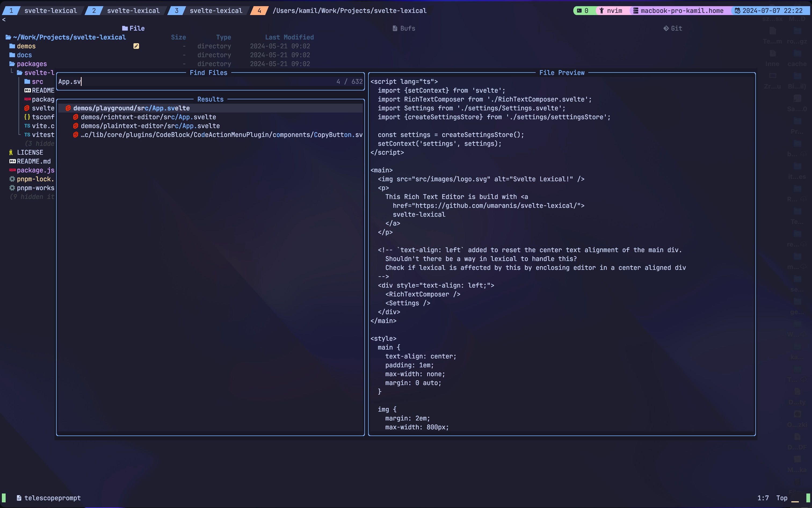
Task: Click Svelte icon of the richtext-editor result
Action: point(76,117)
